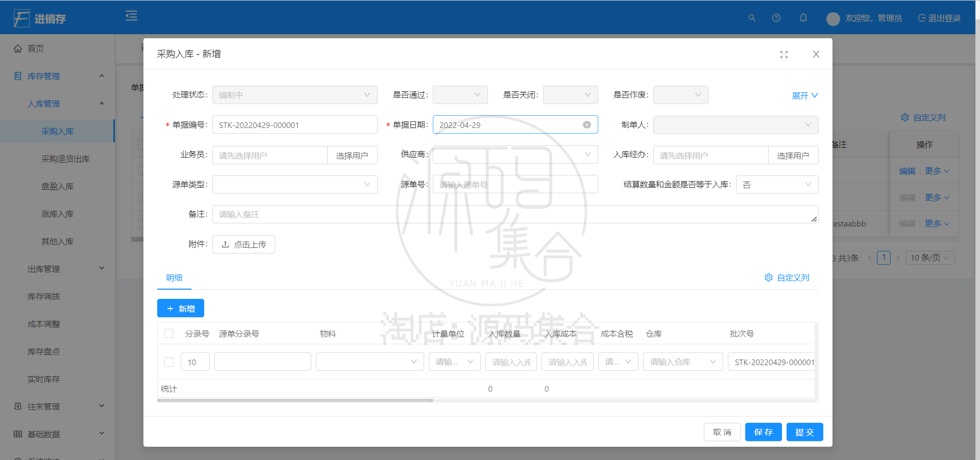980x460 pixels.
Task: Open the 成本含税 dropdown in detail row
Action: tap(618, 362)
